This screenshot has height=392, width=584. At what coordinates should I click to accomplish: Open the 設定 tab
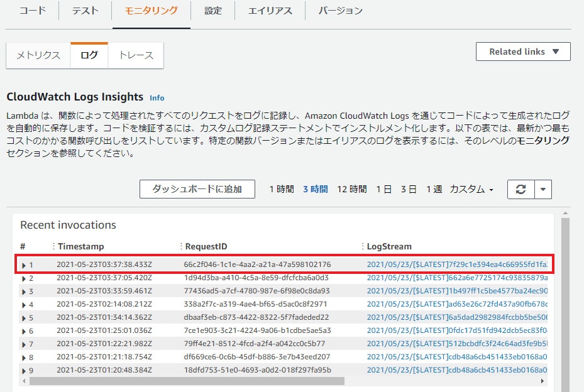(x=213, y=11)
